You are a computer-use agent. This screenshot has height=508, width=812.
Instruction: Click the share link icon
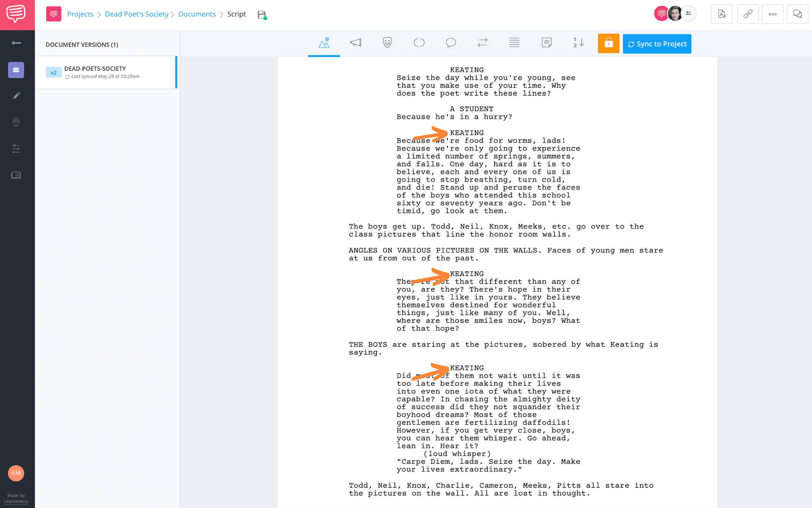point(748,14)
